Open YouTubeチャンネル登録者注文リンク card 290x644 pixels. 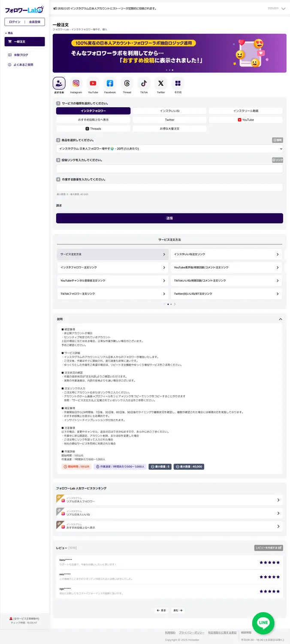(113, 281)
